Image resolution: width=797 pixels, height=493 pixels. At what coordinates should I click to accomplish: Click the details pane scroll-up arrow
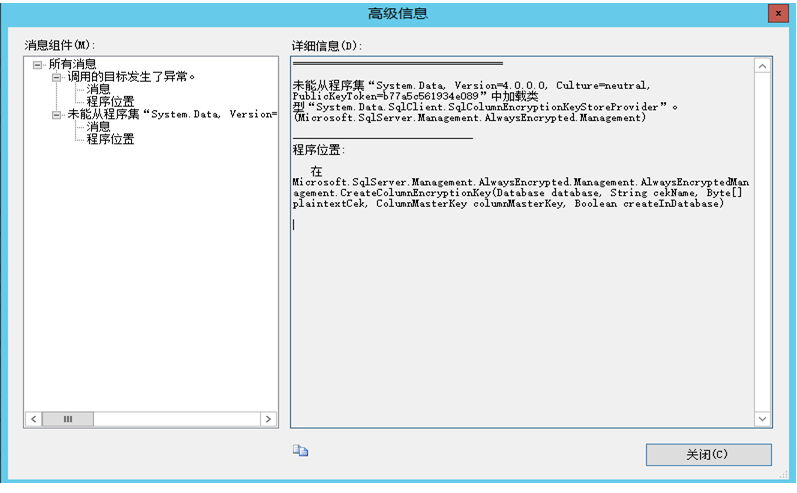(762, 66)
